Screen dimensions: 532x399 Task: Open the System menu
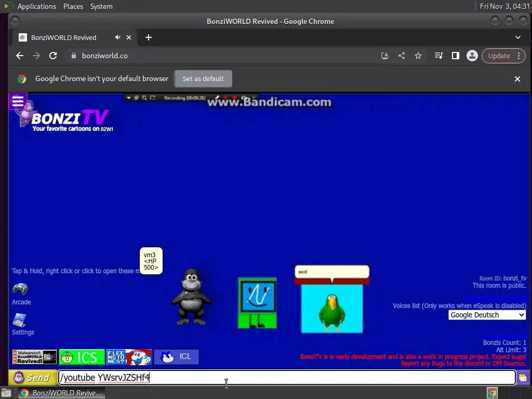click(101, 6)
